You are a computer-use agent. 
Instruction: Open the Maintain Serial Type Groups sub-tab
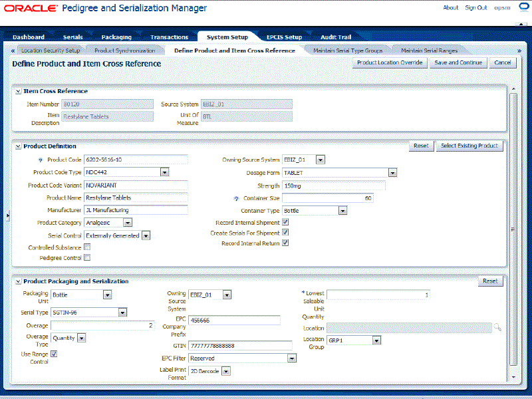348,51
